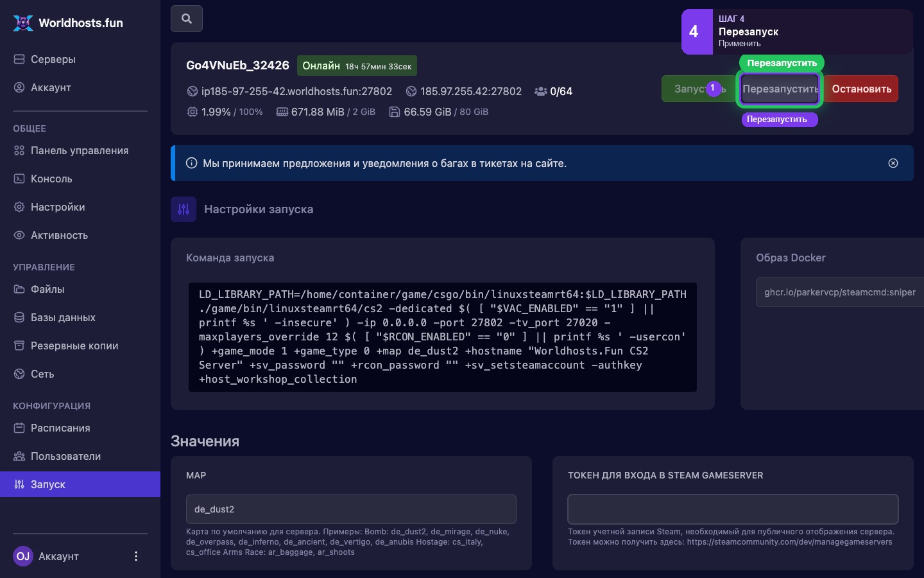The height and width of the screenshot is (578, 924).
Task: Click the Серверы sidebar icon
Action: [x=19, y=59]
